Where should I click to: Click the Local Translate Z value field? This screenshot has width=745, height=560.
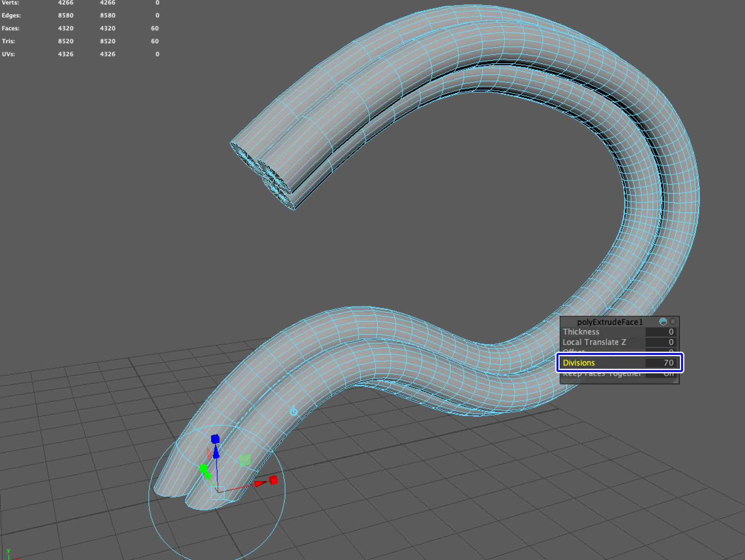tap(661, 342)
